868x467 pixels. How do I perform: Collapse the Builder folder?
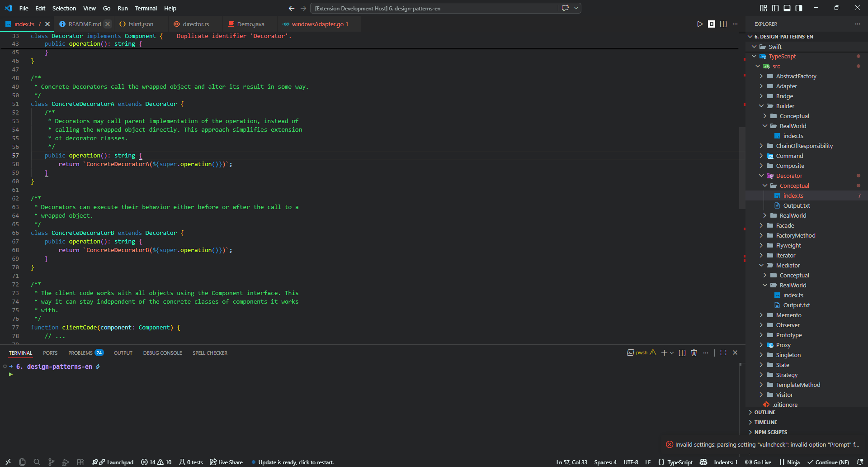point(761,106)
